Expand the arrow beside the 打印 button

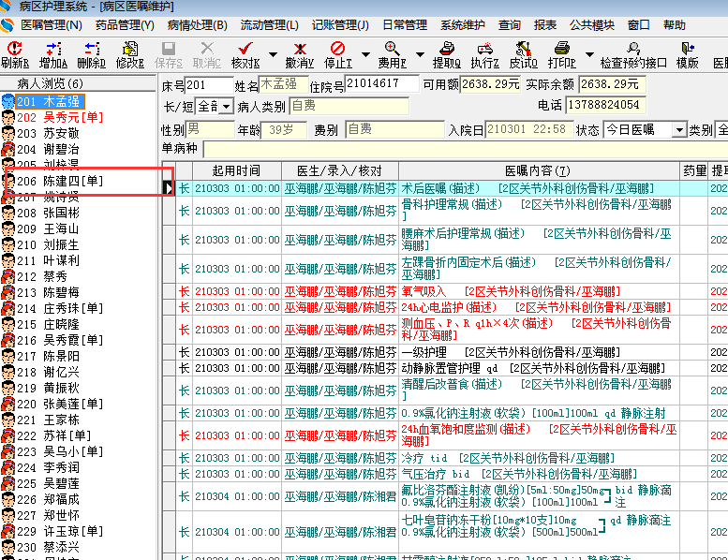(x=589, y=54)
